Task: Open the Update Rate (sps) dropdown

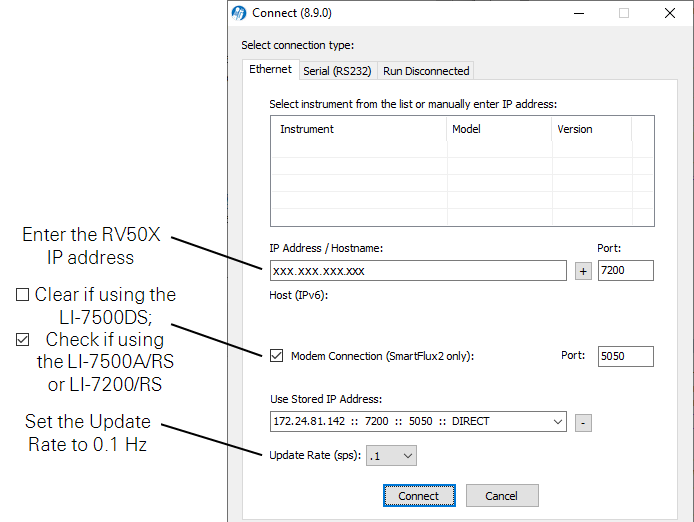Action: coord(391,456)
